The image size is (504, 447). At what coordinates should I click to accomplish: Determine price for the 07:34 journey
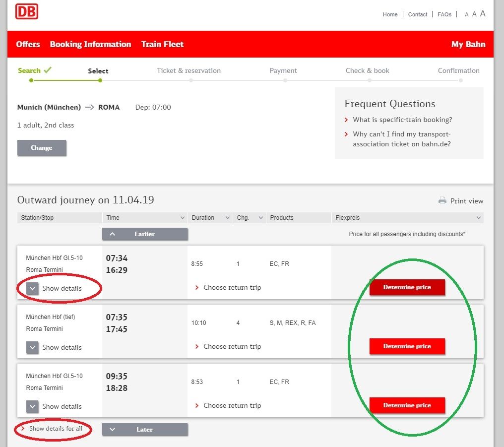point(407,287)
